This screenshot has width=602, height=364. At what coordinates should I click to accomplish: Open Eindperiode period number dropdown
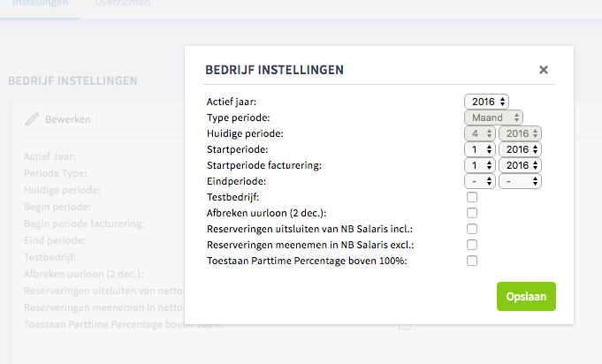pos(480,181)
